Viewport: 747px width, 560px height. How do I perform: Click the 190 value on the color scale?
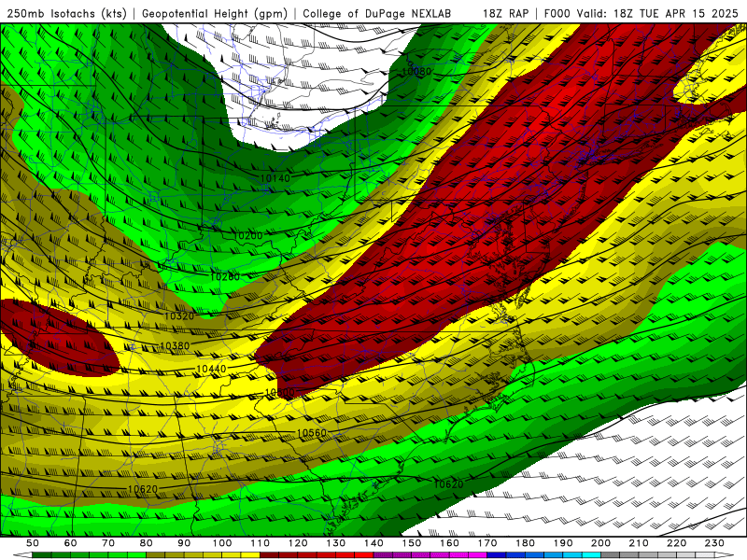[x=563, y=543]
